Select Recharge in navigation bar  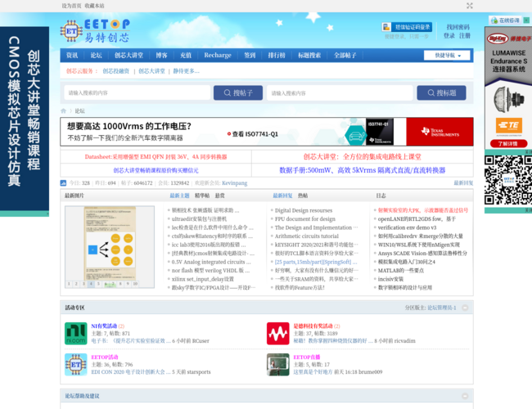(x=218, y=56)
